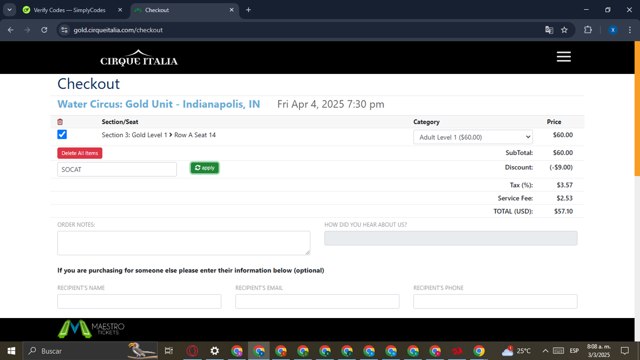Open the browser extensions icon

coord(588,30)
